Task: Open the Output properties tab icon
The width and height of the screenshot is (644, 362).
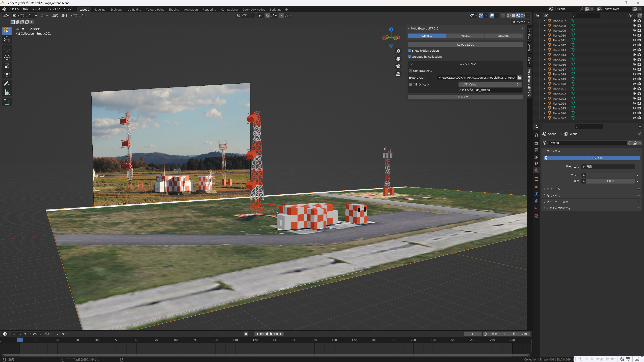Action: (536, 150)
